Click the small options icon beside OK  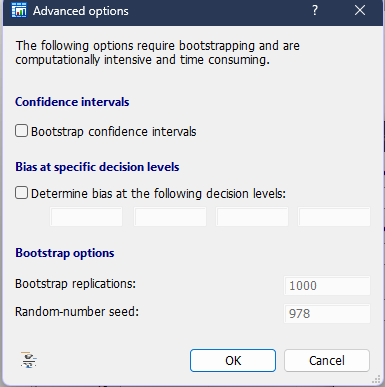click(29, 360)
